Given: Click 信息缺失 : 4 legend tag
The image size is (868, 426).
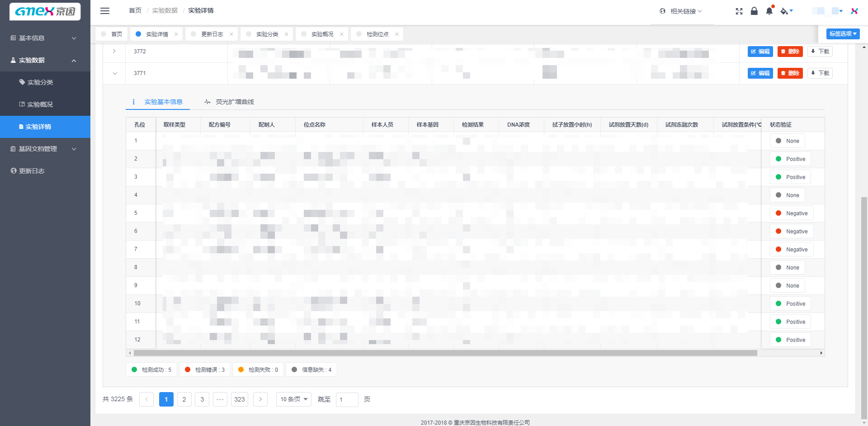Looking at the screenshot, I should (x=311, y=370).
